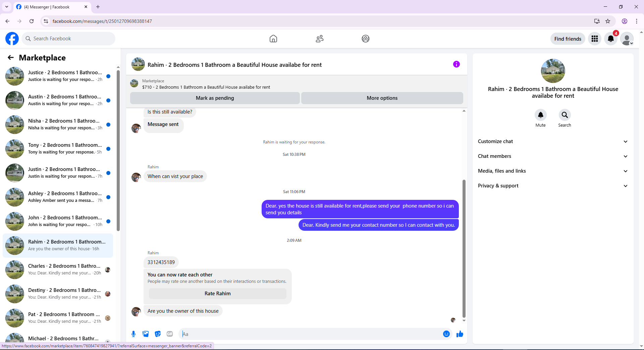The width and height of the screenshot is (644, 350).
Task: Click the conversation list scrollbar
Action: (118, 150)
